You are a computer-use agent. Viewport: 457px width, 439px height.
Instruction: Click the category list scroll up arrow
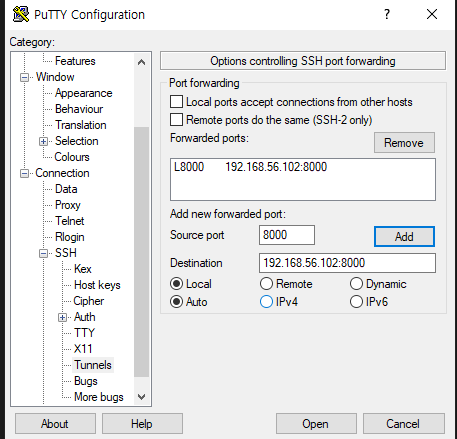point(141,62)
